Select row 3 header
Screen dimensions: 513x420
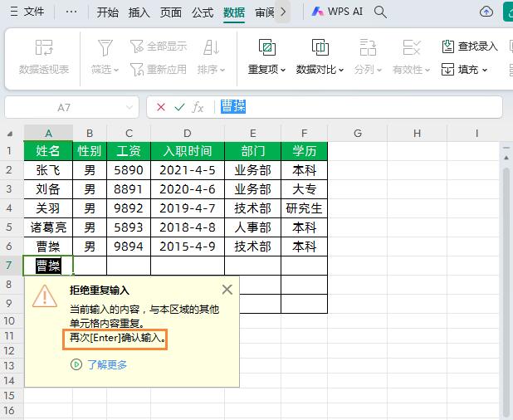click(x=9, y=188)
